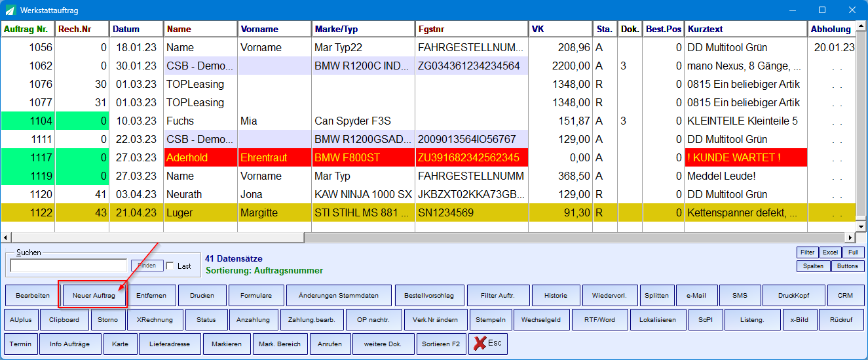Click the horizontal scrollbar right arrow
Viewport: 868px width, 360px height.
(x=851, y=237)
